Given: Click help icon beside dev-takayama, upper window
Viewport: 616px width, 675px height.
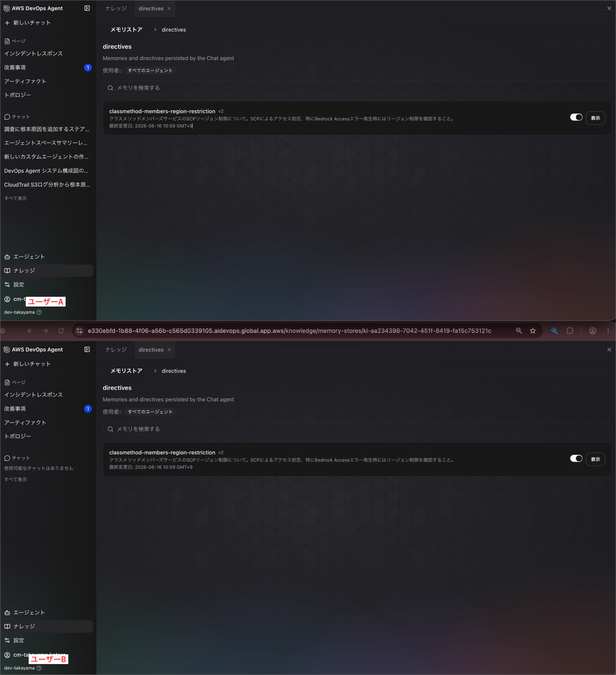Looking at the screenshot, I should 39,312.
